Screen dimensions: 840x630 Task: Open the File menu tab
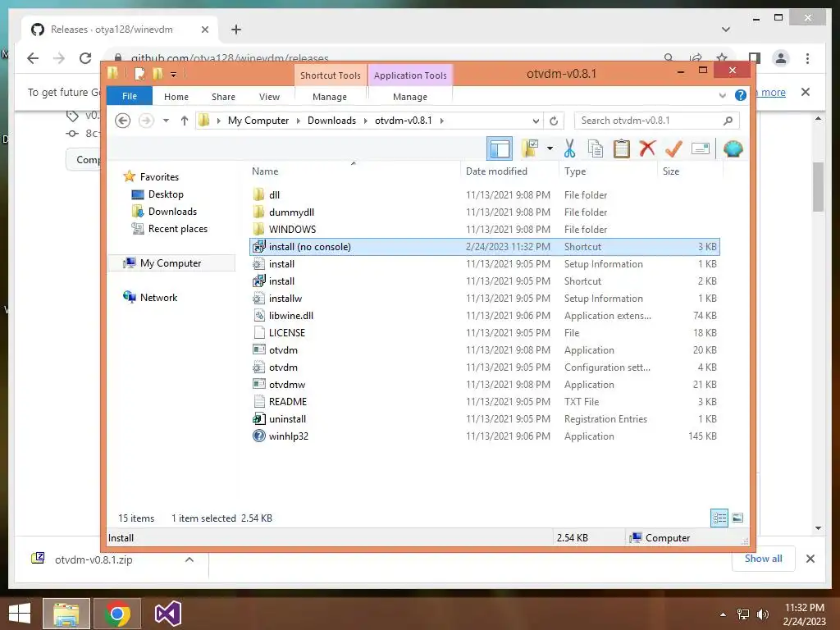(x=130, y=96)
